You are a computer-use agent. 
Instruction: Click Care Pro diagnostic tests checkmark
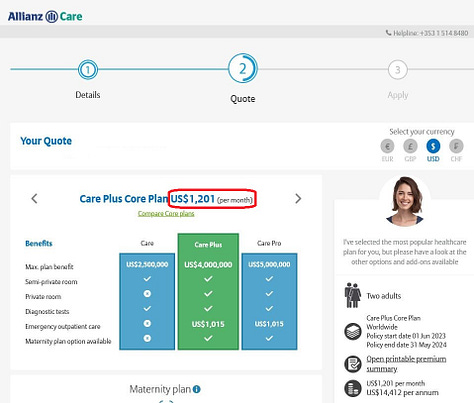(x=269, y=309)
